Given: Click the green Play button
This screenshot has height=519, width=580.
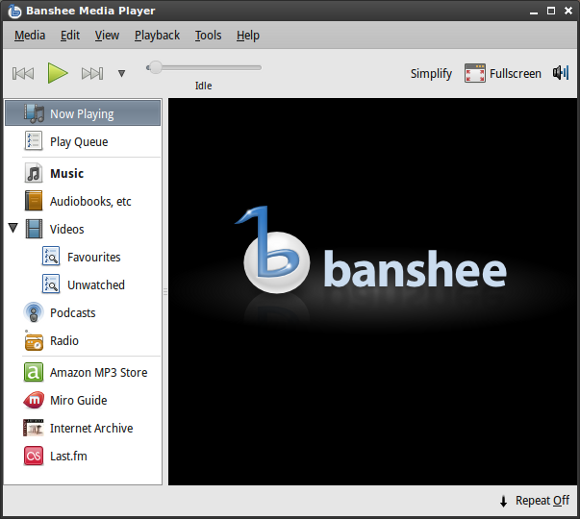Looking at the screenshot, I should 57,73.
